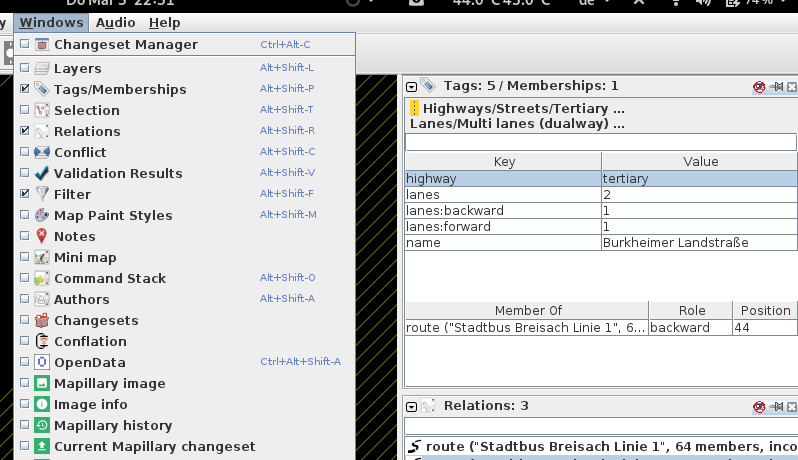Uncheck the Tags/Memberships checkbox
The width and height of the screenshot is (798, 460).
[24, 89]
